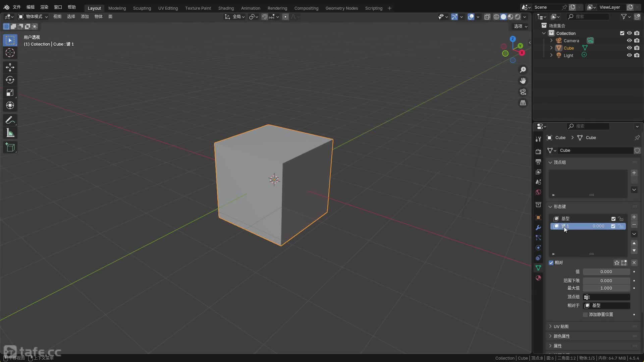Add a new shape key with plus button
644x362 pixels.
(634, 217)
